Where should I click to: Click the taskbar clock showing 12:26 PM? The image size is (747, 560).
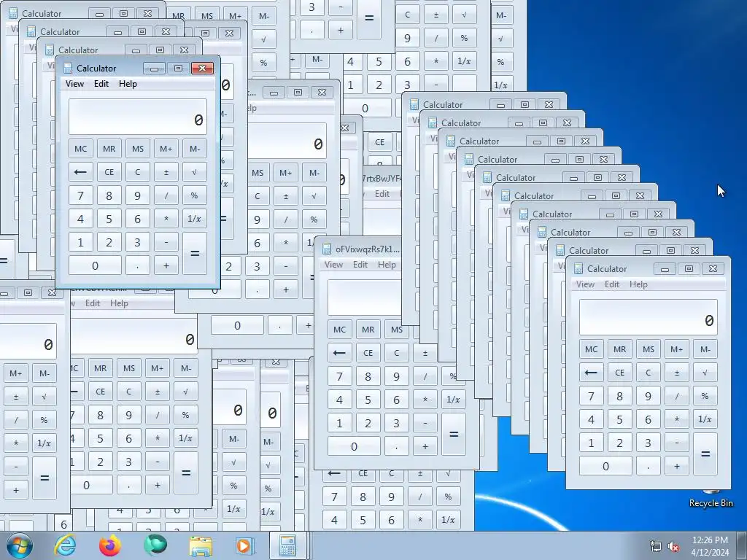pos(710,546)
